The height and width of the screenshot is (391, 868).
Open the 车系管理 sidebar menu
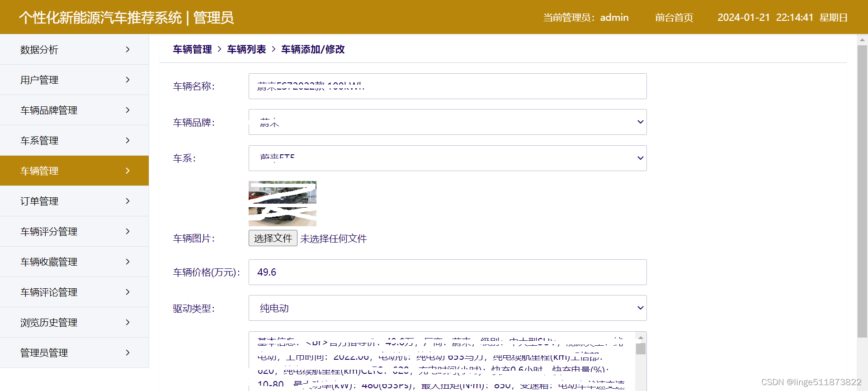pos(74,140)
